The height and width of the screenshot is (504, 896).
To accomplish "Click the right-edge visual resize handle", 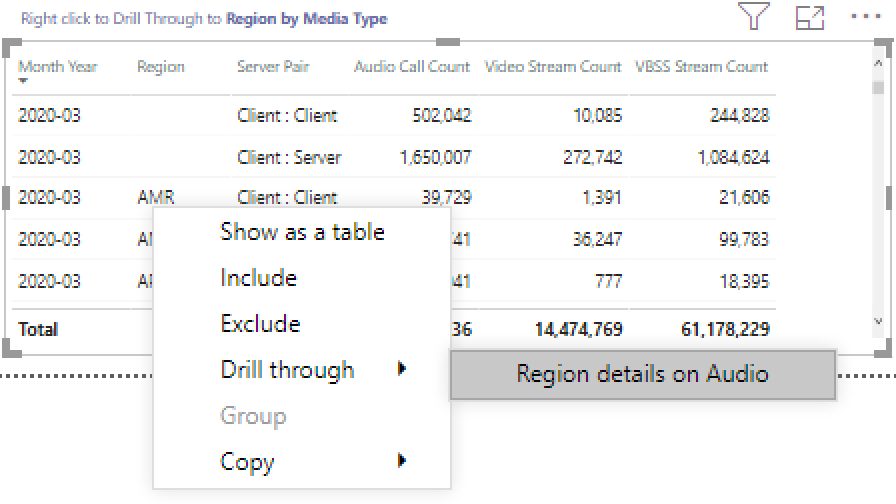I will [889, 198].
